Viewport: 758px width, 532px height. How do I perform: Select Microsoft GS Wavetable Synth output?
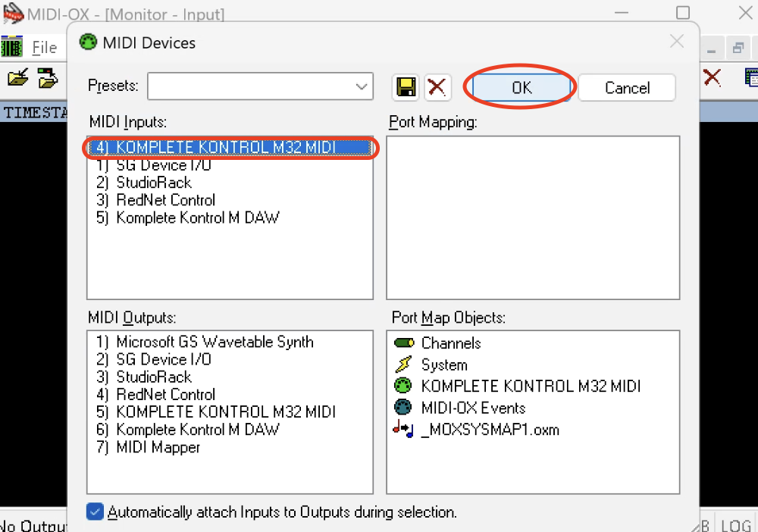(230, 342)
